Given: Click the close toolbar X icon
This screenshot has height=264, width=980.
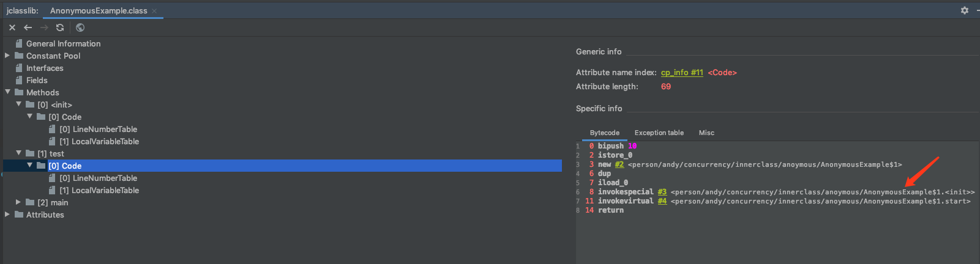Looking at the screenshot, I should (12, 28).
